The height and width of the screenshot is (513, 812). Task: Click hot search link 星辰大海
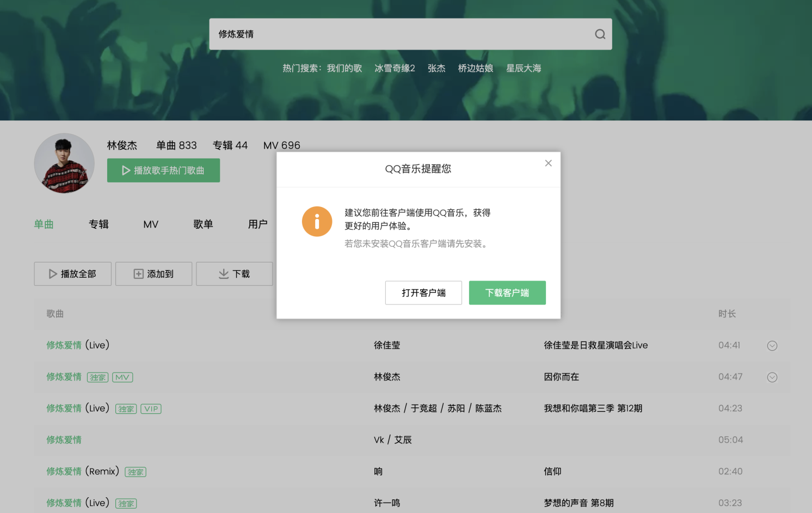[524, 69]
